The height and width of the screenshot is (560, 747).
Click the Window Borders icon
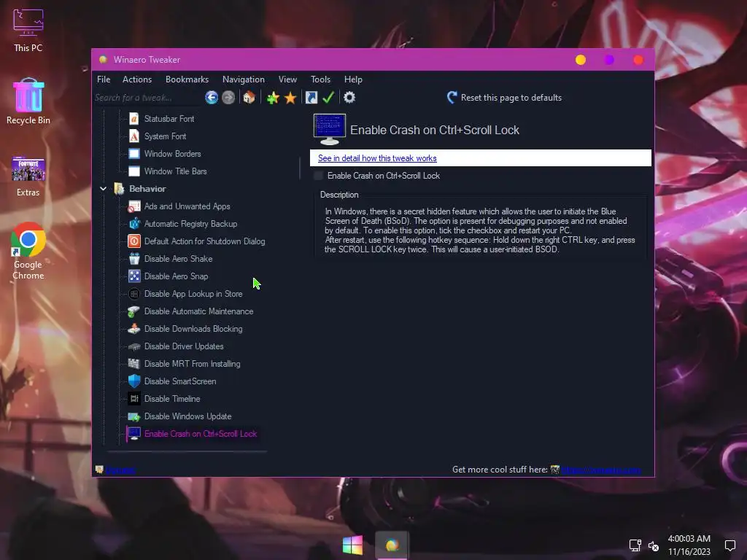pyautogui.click(x=134, y=154)
